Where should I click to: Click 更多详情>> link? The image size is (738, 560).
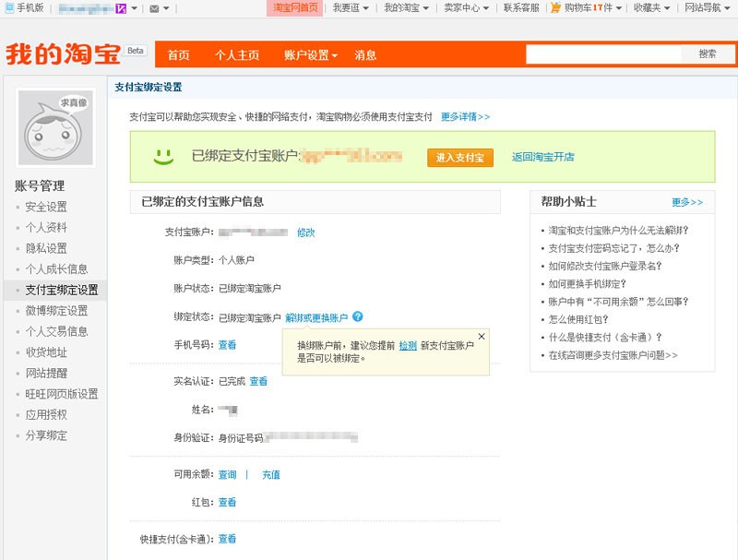tap(465, 117)
